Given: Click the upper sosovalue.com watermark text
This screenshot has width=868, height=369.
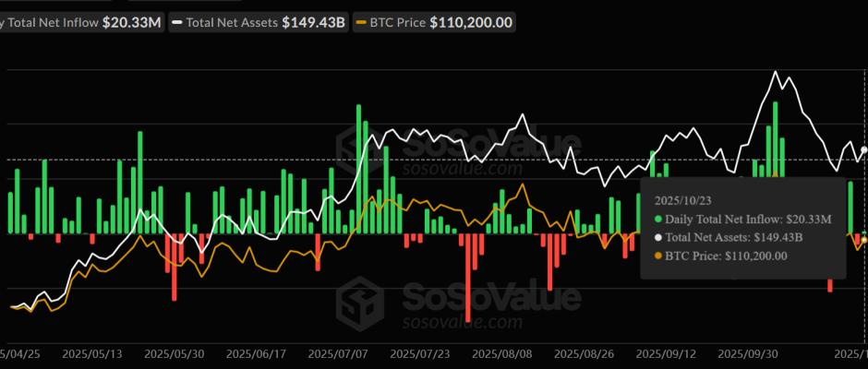Looking at the screenshot, I should click(460, 169).
